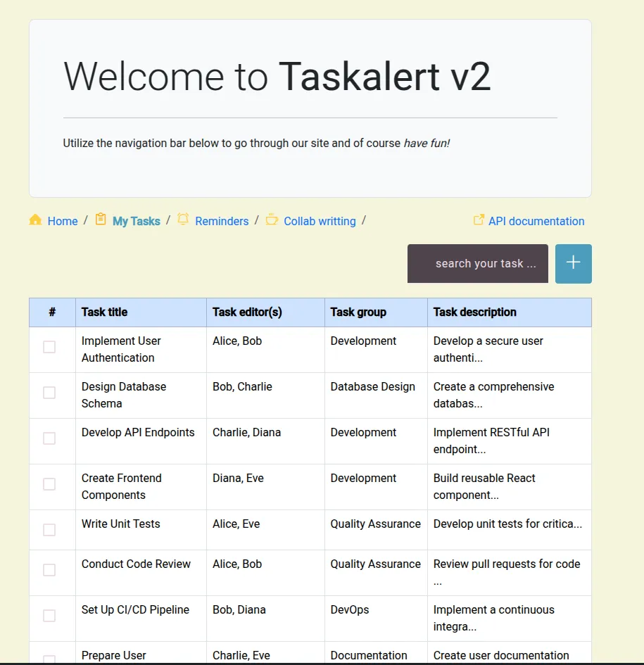Select the Develop API Endpoints title cell
644x665 pixels.
pos(141,441)
